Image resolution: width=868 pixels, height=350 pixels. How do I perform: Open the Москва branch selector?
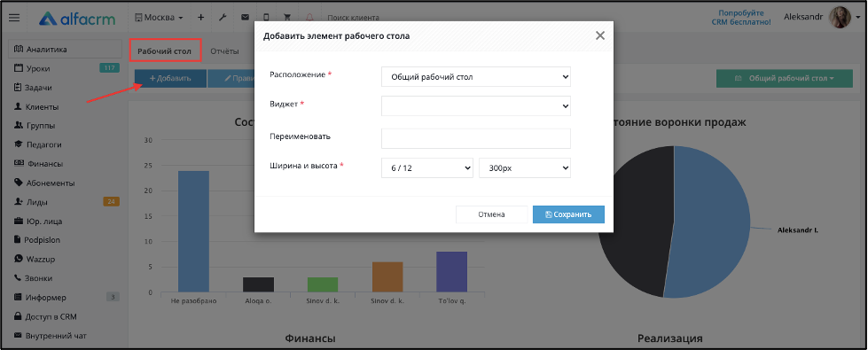pyautogui.click(x=159, y=17)
